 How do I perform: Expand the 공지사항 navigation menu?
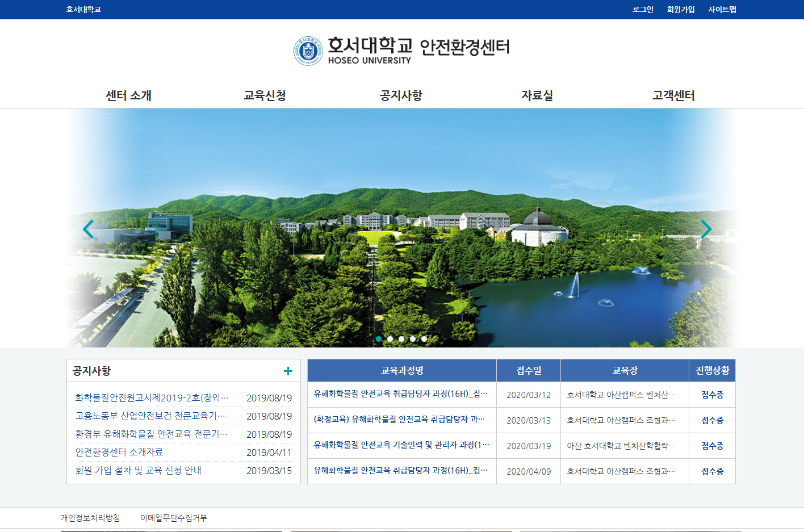(x=401, y=95)
